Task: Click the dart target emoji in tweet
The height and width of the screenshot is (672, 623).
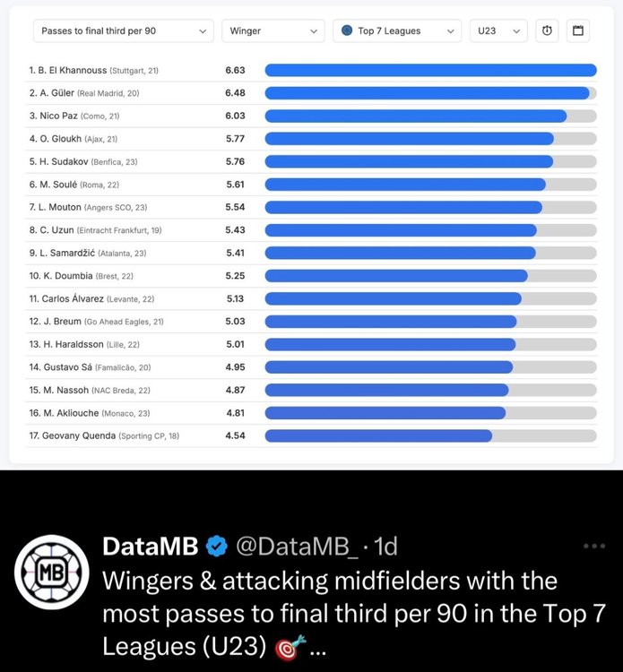Action: (290, 647)
